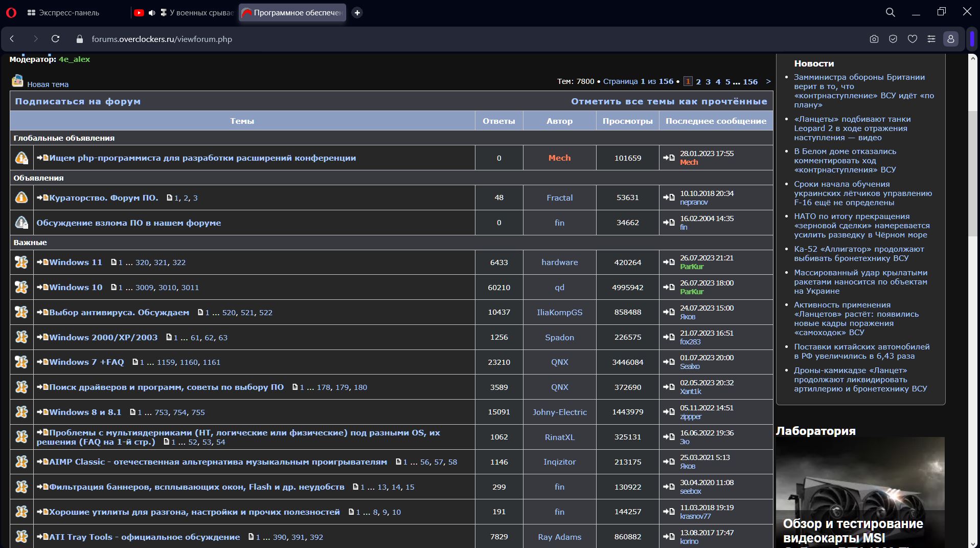Open news 'Ка-52 Аллигатор продолжает выбивать бронетехнику'
Screen dimensions: 980x548
[859, 254]
